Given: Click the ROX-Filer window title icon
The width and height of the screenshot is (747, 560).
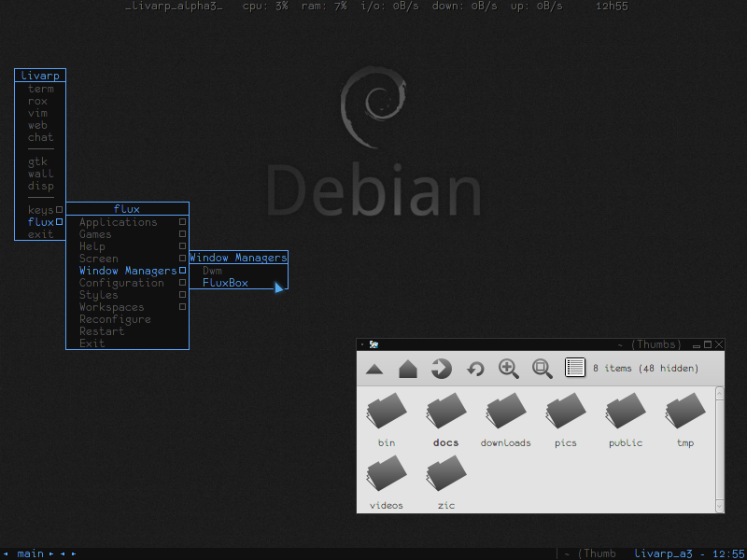Looking at the screenshot, I should (374, 344).
